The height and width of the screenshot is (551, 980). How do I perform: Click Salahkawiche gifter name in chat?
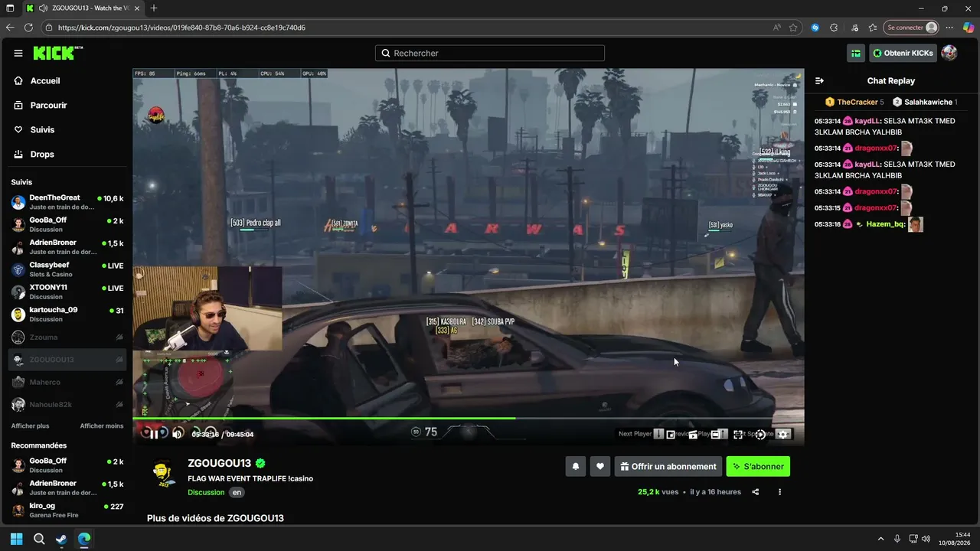pos(928,102)
